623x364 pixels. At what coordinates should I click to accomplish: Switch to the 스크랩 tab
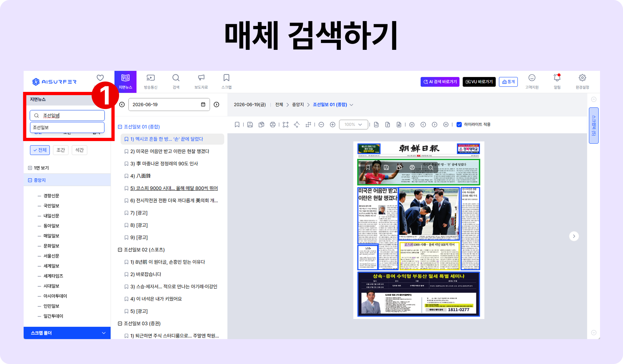tap(226, 82)
